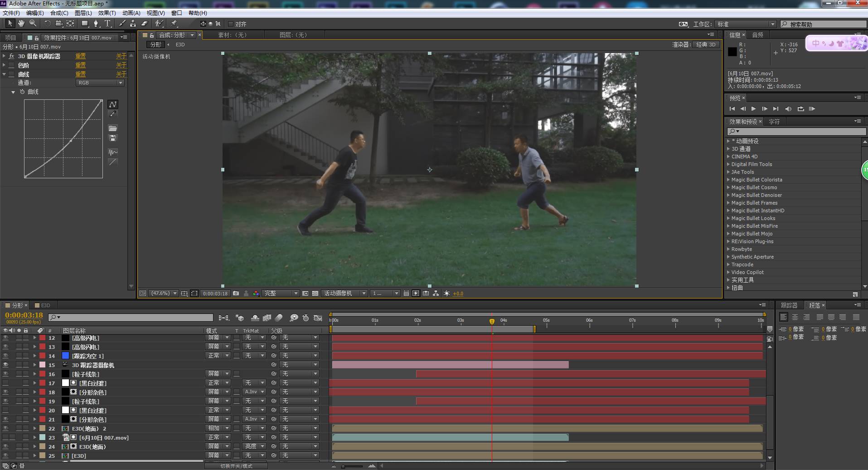Image resolution: width=868 pixels, height=470 pixels.
Task: Click the curves pencil draw tool
Action: pos(113,114)
